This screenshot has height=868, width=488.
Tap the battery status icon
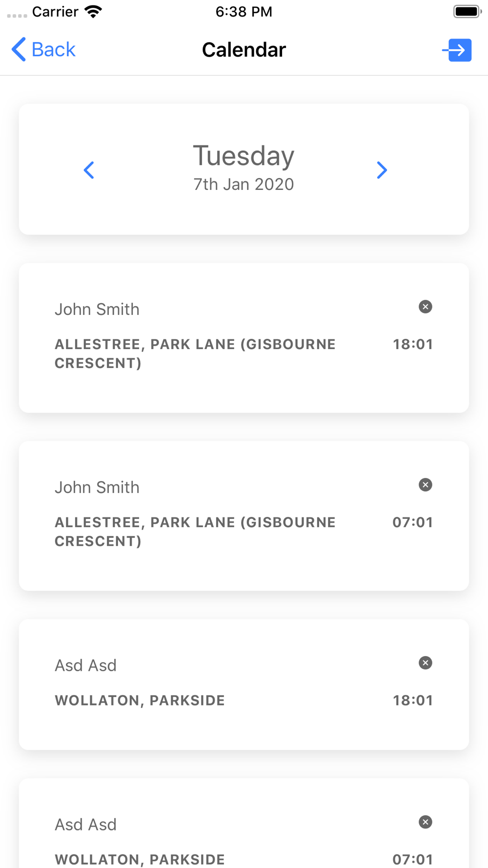[467, 11]
